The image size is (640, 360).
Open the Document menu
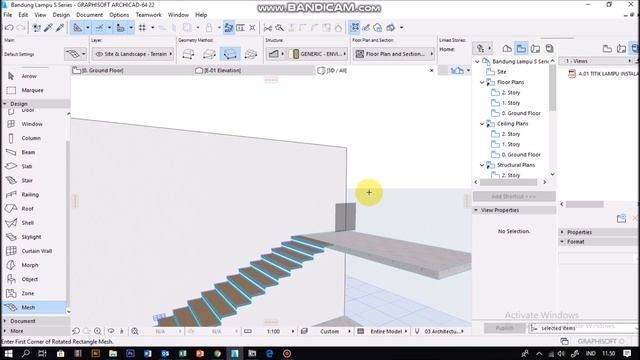(89, 15)
